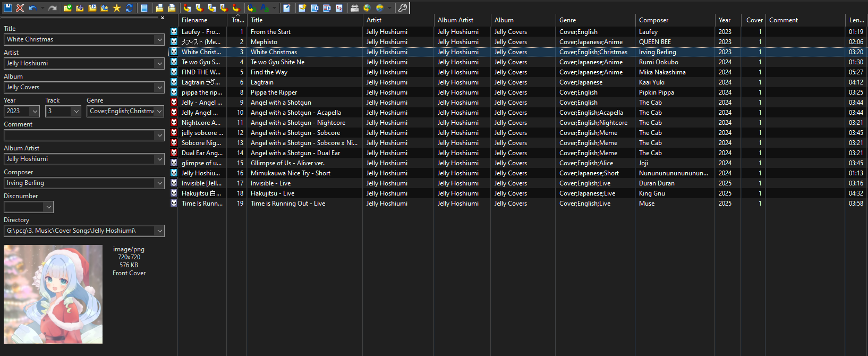Click the yellow star Favorites icon

point(117,8)
